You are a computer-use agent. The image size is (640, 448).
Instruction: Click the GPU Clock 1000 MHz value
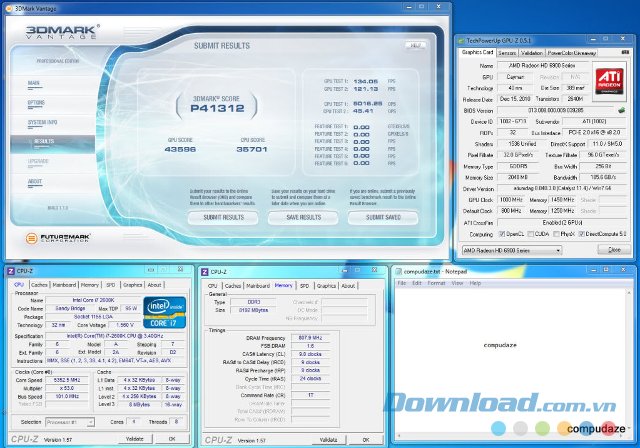coord(511,200)
